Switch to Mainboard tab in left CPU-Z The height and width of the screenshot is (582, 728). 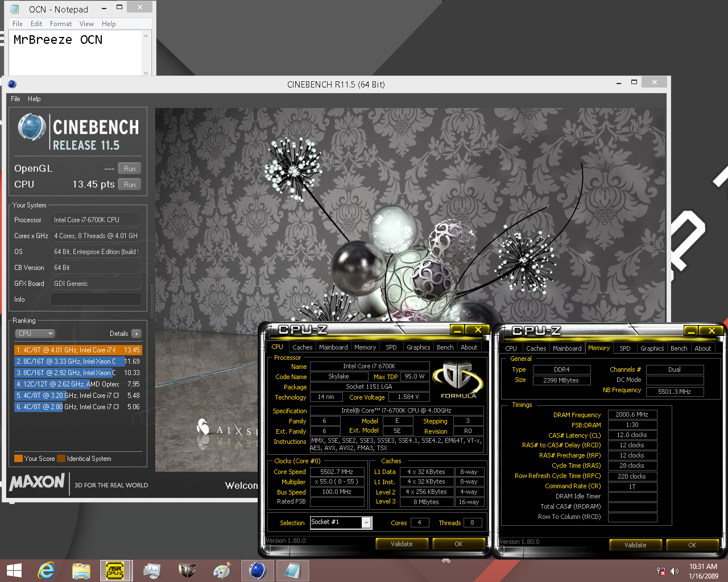pyautogui.click(x=333, y=347)
